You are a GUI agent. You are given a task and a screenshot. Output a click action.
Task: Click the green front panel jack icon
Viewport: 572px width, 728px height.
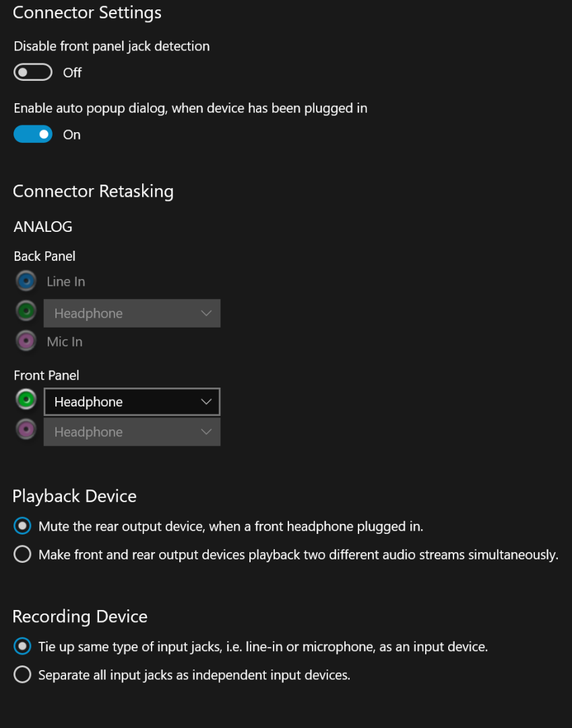click(x=26, y=400)
